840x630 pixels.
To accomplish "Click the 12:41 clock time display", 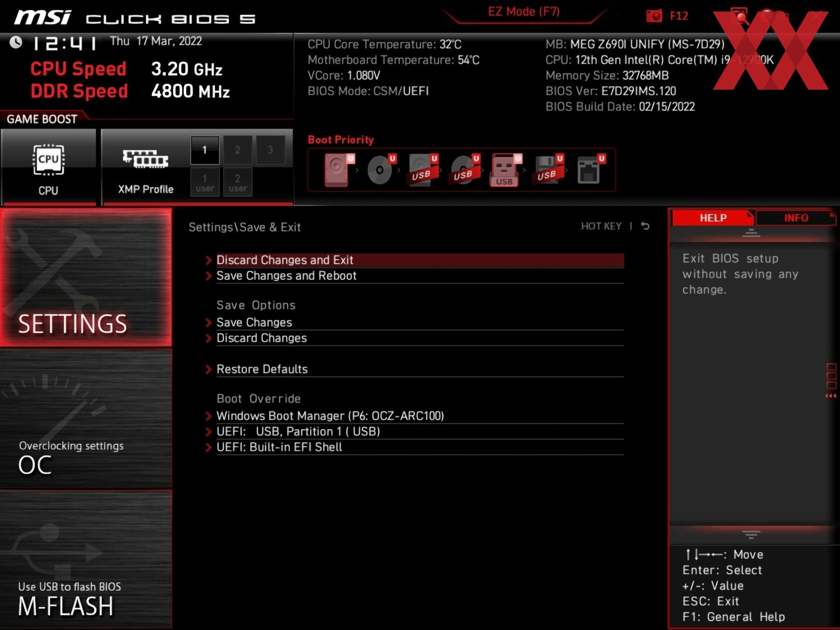I will 65,43.
